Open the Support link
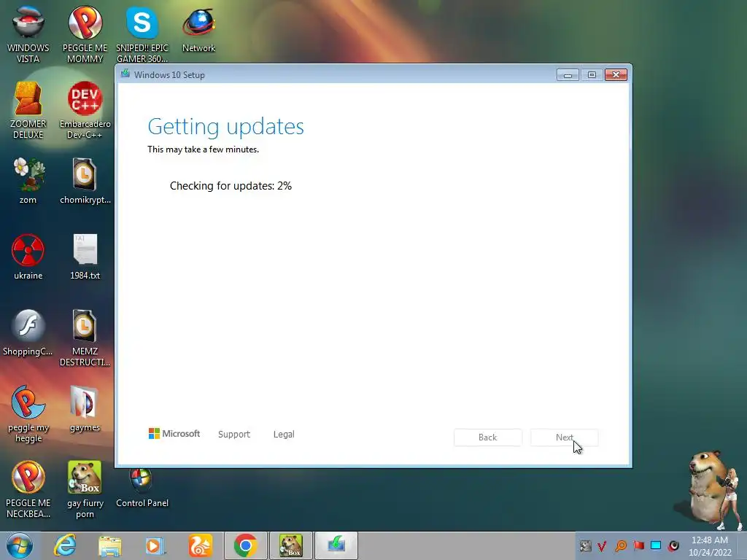The height and width of the screenshot is (560, 747). coord(234,435)
